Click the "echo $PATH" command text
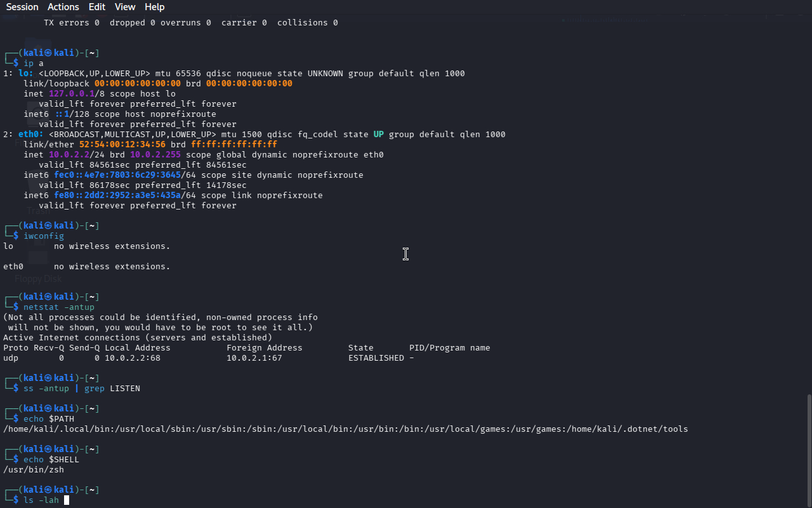This screenshot has height=508, width=812. pos(48,419)
